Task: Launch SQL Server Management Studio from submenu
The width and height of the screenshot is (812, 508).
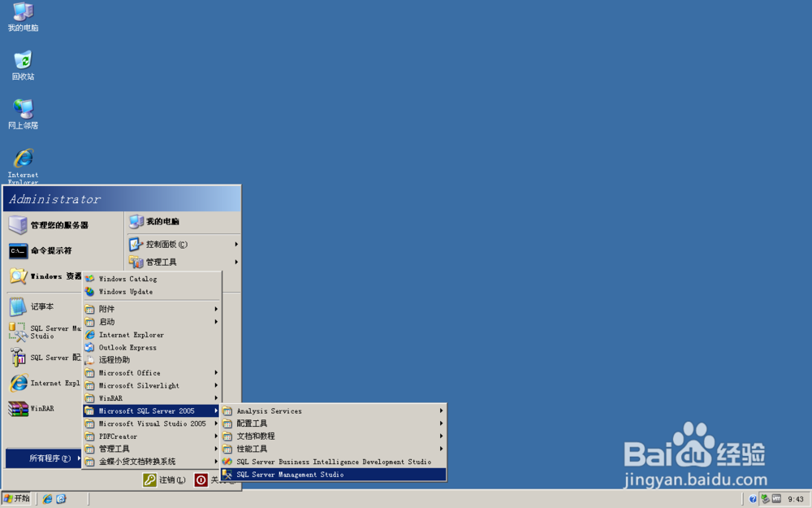Action: pyautogui.click(x=334, y=475)
